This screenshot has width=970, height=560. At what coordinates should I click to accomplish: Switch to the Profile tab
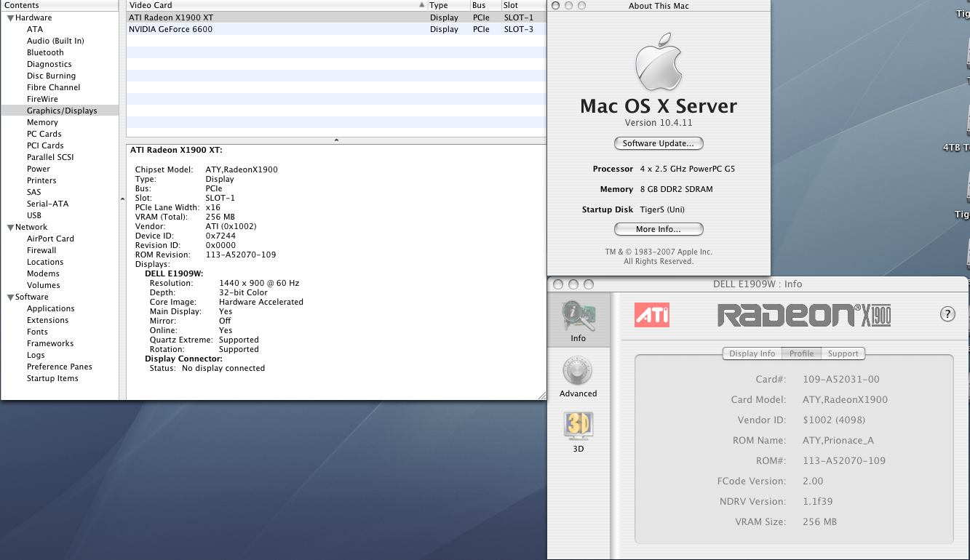(x=801, y=353)
